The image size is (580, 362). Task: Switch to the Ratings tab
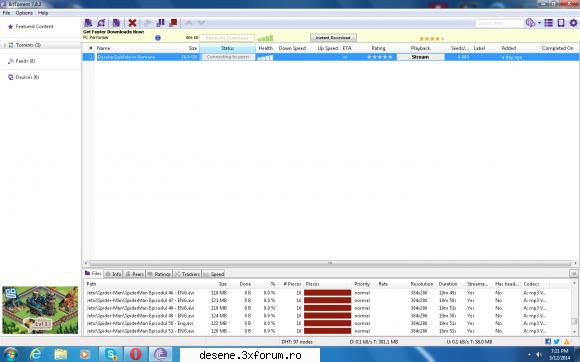point(159,274)
